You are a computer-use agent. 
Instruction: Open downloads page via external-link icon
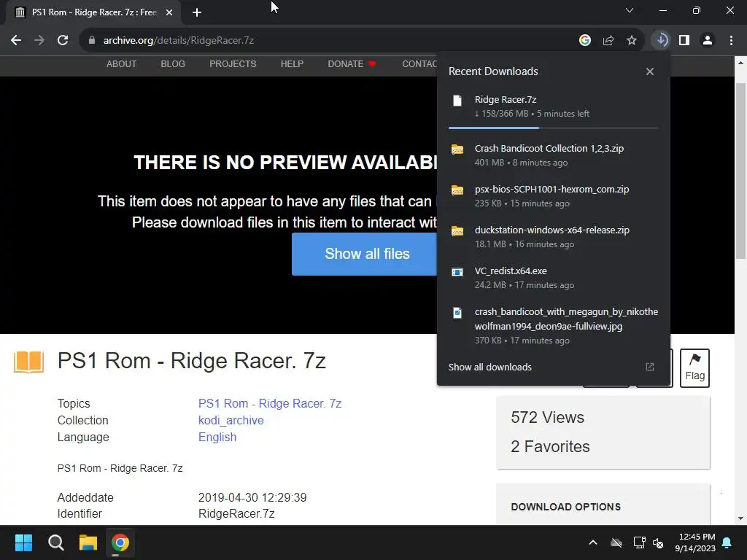tap(650, 367)
